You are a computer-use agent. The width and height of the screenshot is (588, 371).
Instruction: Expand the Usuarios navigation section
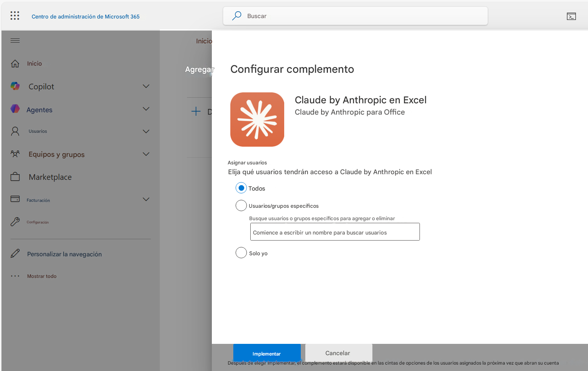click(146, 131)
